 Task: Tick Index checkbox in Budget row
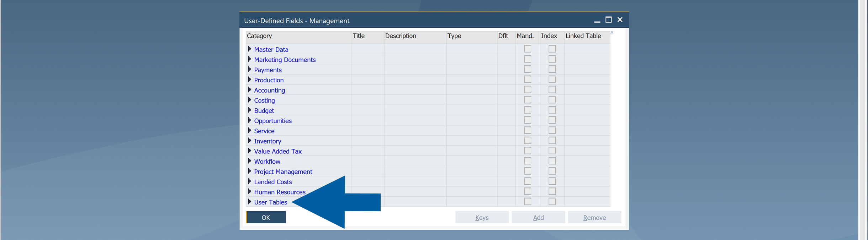(x=552, y=110)
